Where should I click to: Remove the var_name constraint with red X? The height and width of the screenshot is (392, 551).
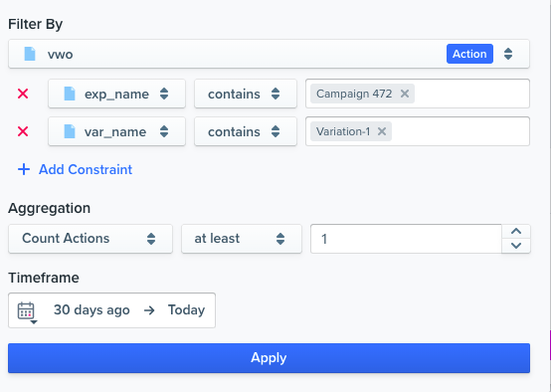tap(23, 131)
